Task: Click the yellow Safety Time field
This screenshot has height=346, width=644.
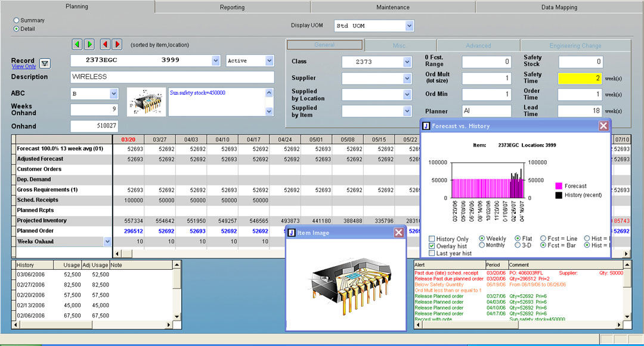Action: pyautogui.click(x=580, y=78)
